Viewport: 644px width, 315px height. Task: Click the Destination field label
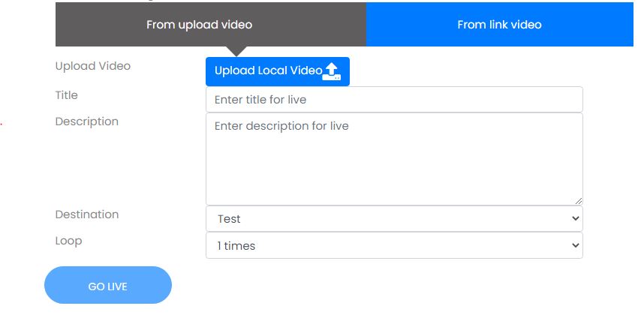coord(87,214)
